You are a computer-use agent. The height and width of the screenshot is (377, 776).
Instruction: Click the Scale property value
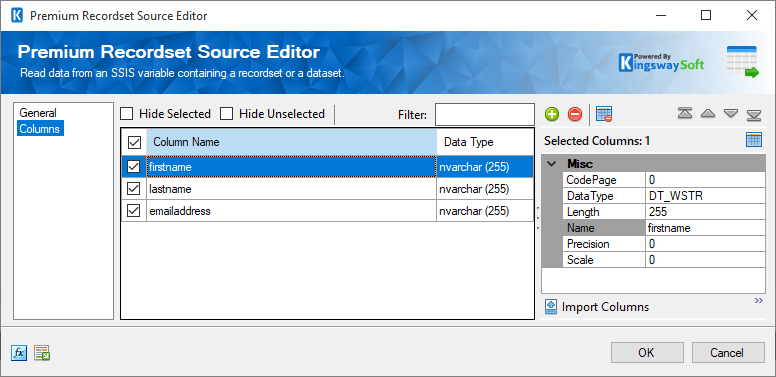coord(705,260)
